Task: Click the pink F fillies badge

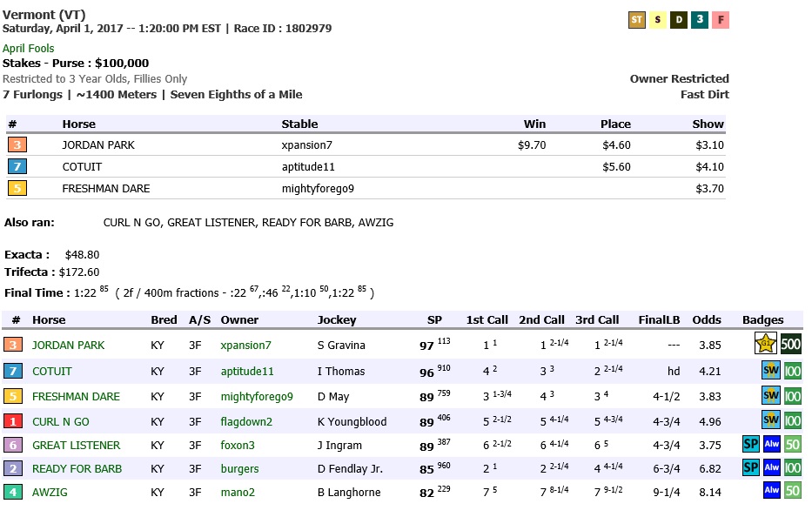Action: pyautogui.click(x=721, y=20)
